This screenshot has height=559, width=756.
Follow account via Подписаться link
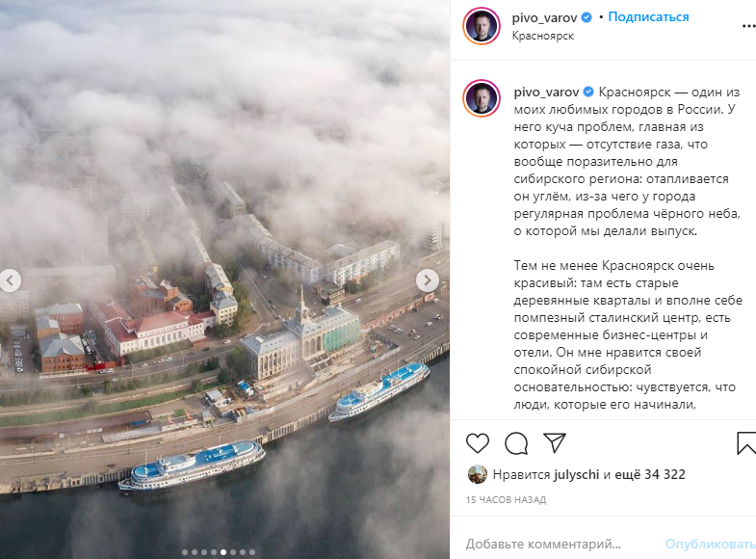pyautogui.click(x=648, y=17)
